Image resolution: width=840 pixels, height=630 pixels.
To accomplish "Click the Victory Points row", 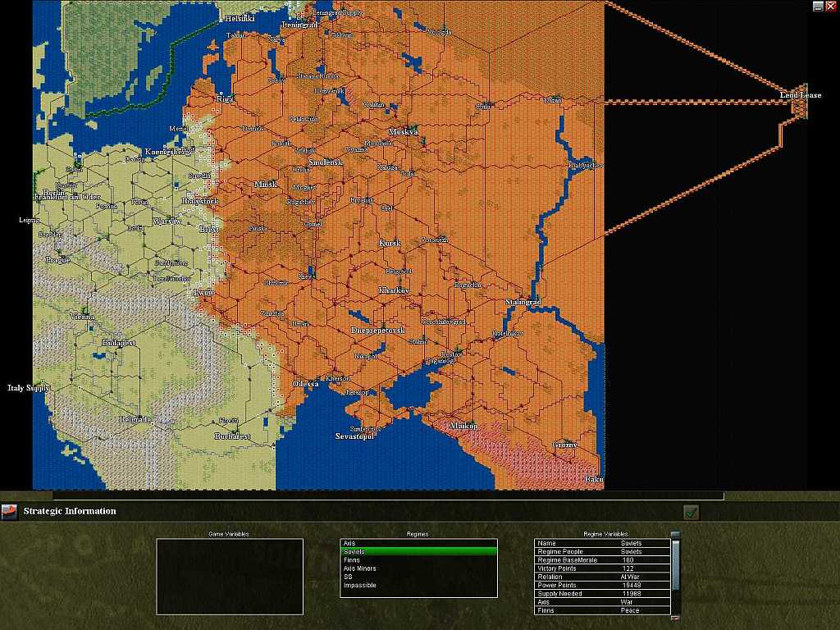I will [602, 568].
